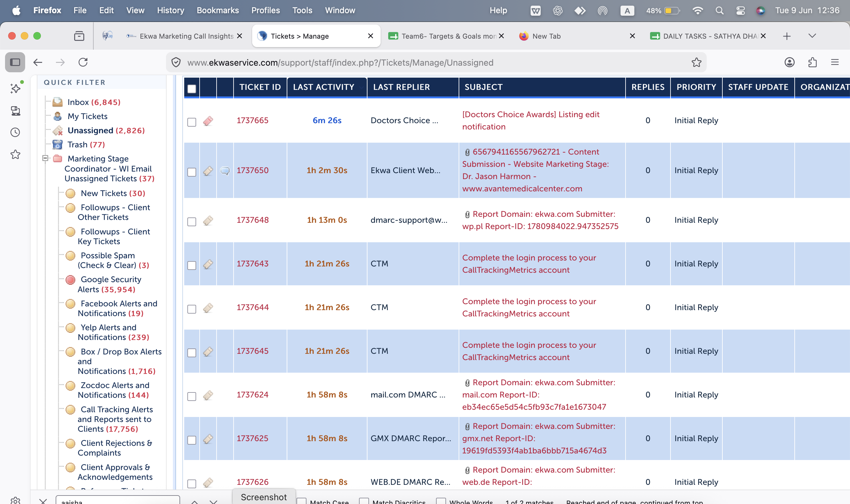Click speech bubble icon for ticket 1737650
This screenshot has height=504, width=850.
[225, 171]
